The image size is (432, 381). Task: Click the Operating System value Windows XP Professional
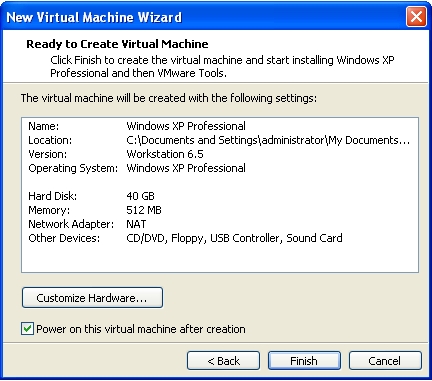[186, 168]
